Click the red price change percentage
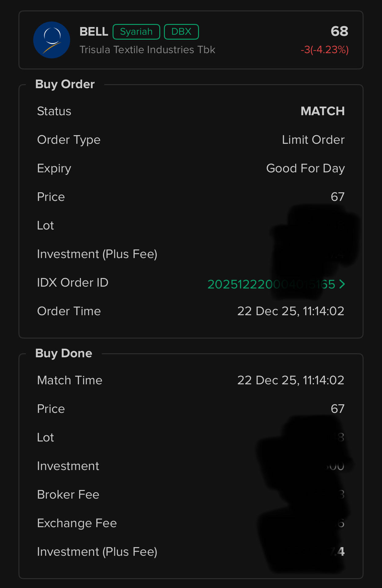This screenshot has width=382, height=588. [x=324, y=50]
